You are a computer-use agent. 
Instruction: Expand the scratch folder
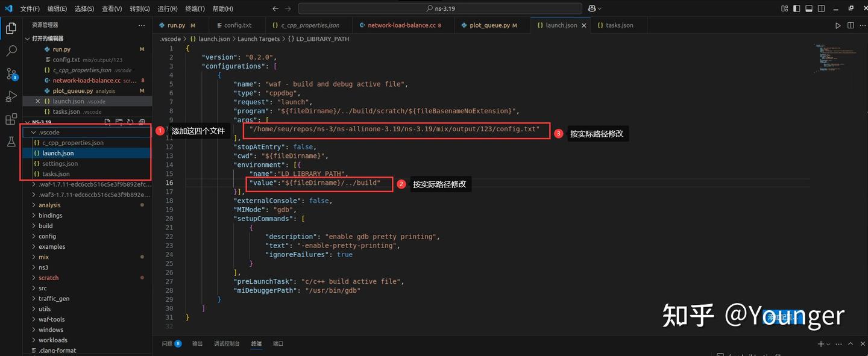(47, 277)
